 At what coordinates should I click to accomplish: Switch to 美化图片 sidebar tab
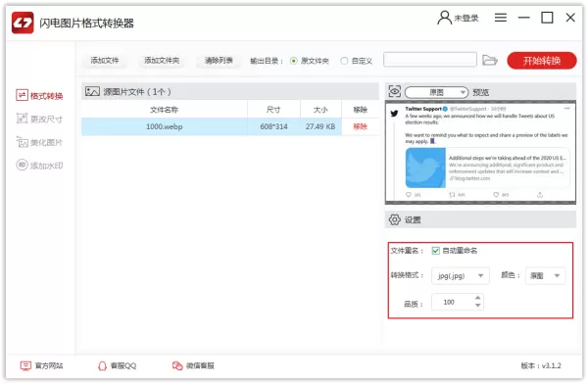click(39, 142)
